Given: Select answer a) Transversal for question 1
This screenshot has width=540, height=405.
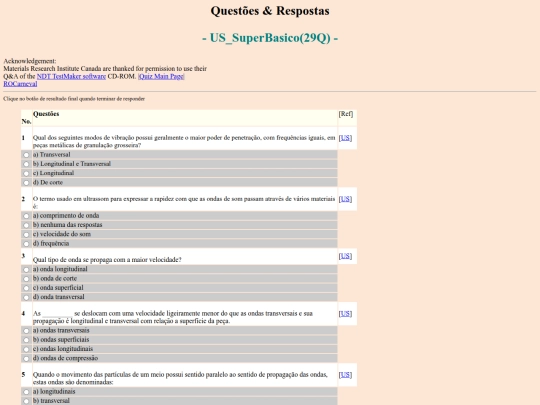Looking at the screenshot, I should coord(26,155).
